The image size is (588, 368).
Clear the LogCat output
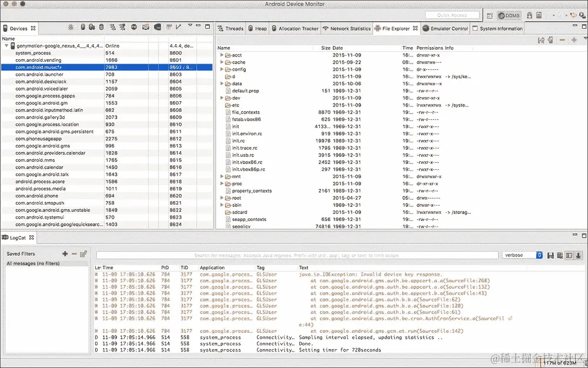coord(560,255)
